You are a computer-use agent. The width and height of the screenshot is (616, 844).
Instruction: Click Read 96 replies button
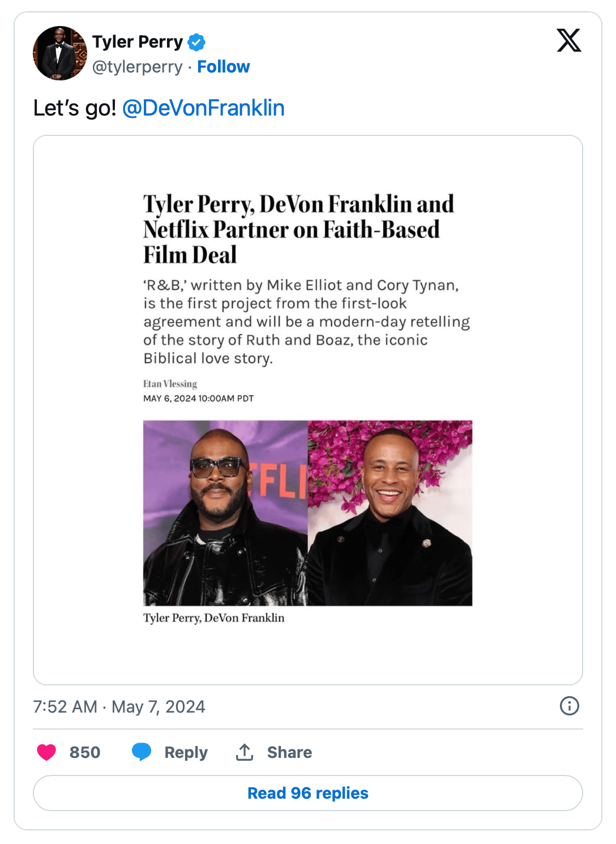click(308, 793)
